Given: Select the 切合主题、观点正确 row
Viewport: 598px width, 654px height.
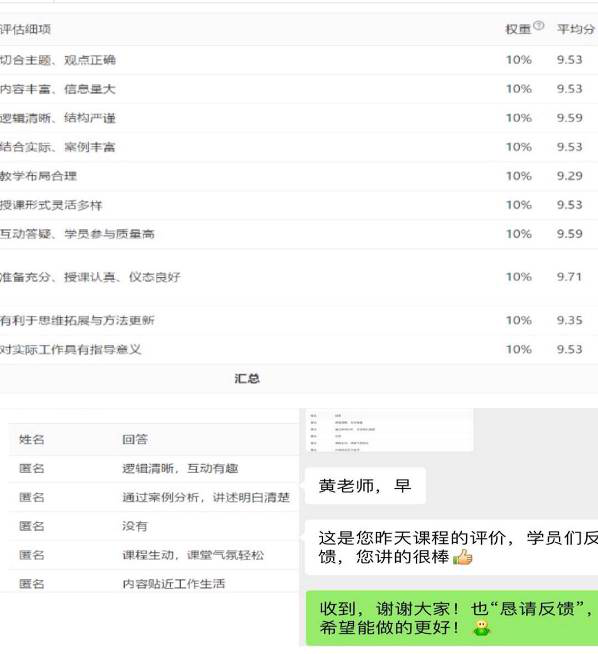Looking at the screenshot, I should click(299, 60).
